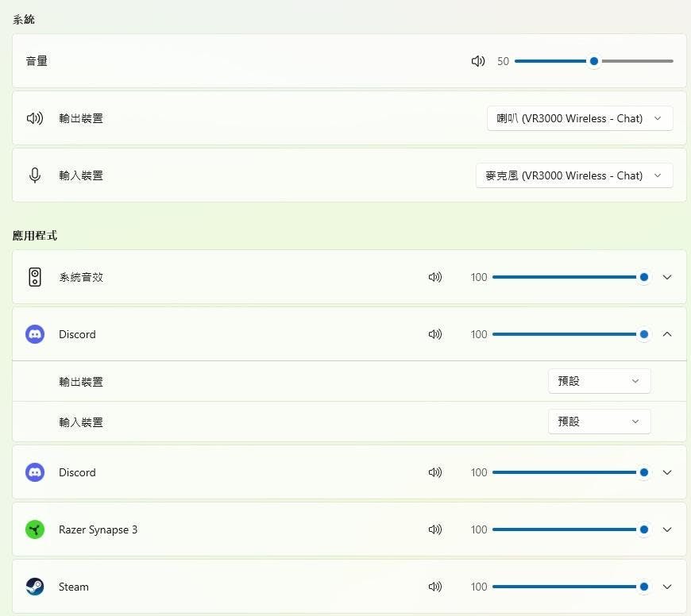Mute Steam volume speaker icon
691x616 pixels.
point(435,587)
